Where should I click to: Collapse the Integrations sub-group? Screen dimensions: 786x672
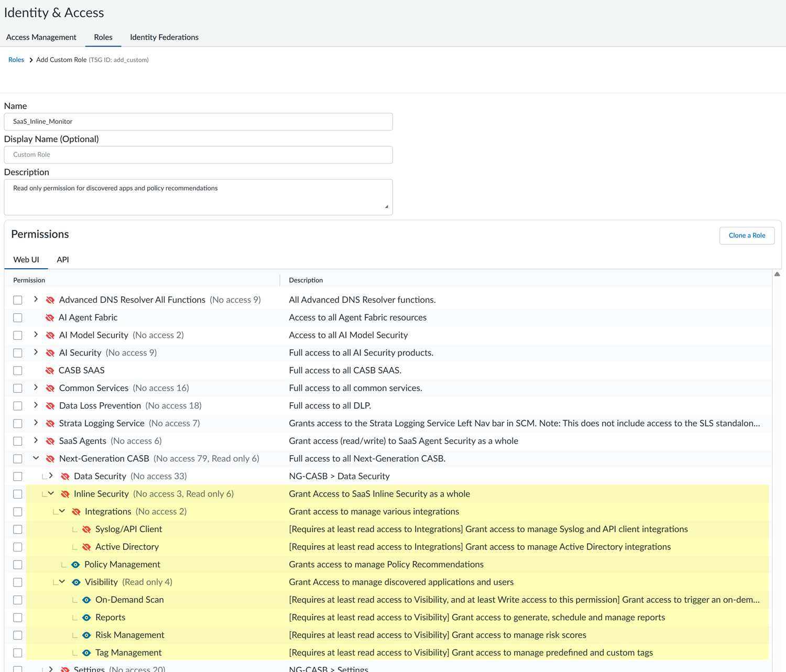tap(62, 511)
